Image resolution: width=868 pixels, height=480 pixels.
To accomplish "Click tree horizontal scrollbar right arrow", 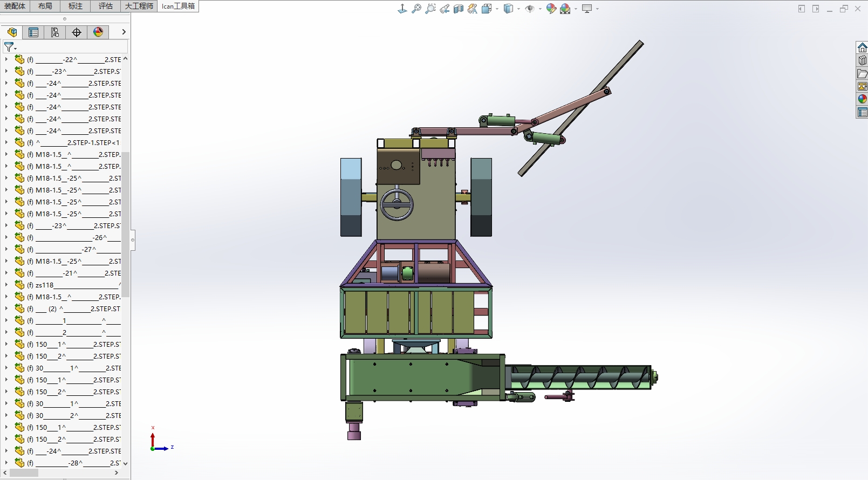I will pyautogui.click(x=117, y=473).
